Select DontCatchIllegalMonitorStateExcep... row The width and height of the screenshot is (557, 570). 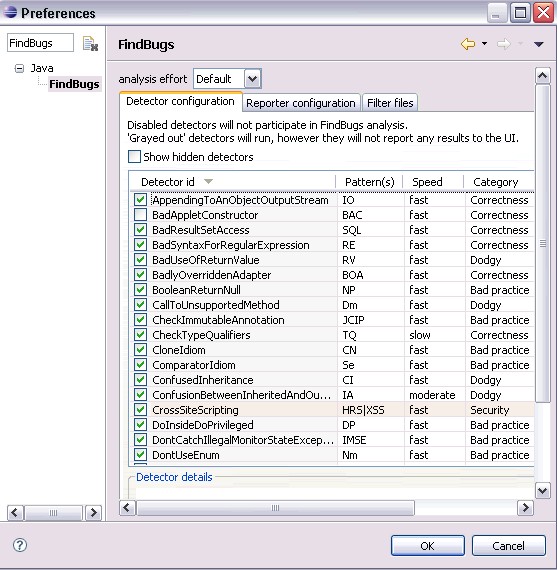243,440
